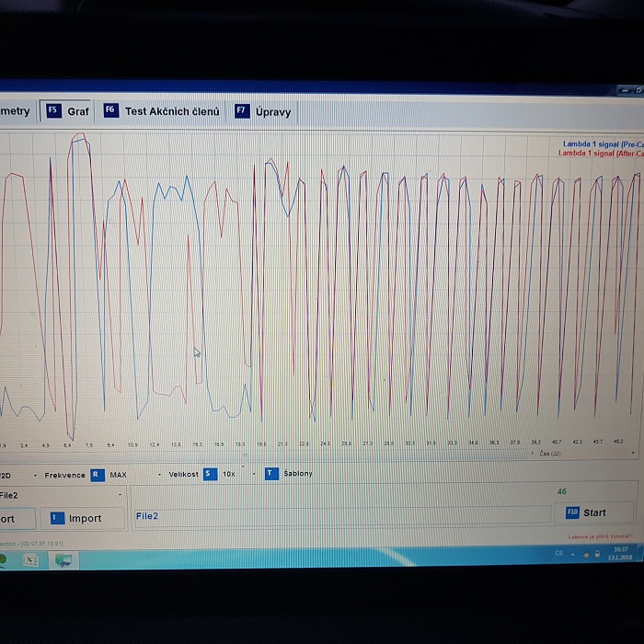
Task: Open the Úpravy tab
Action: [x=273, y=111]
